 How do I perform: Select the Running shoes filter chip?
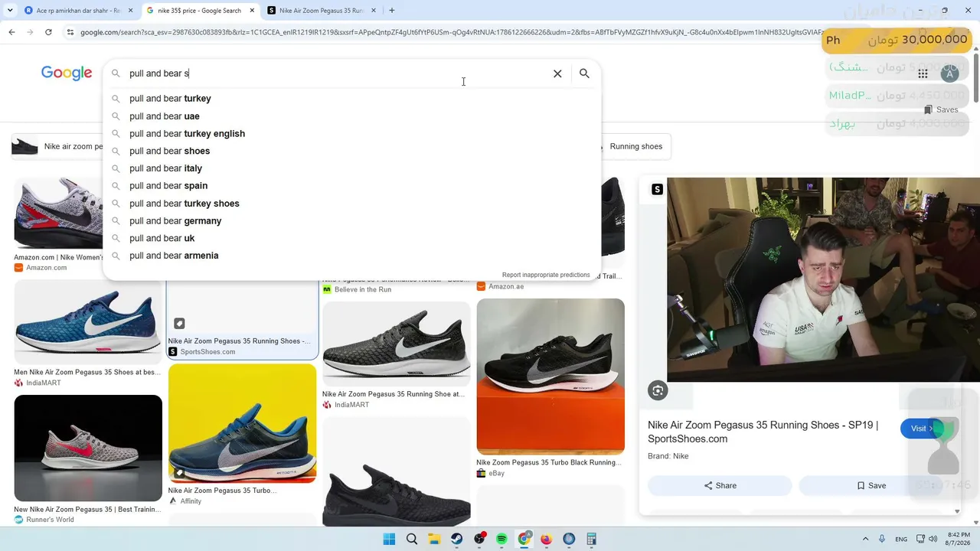(x=635, y=146)
